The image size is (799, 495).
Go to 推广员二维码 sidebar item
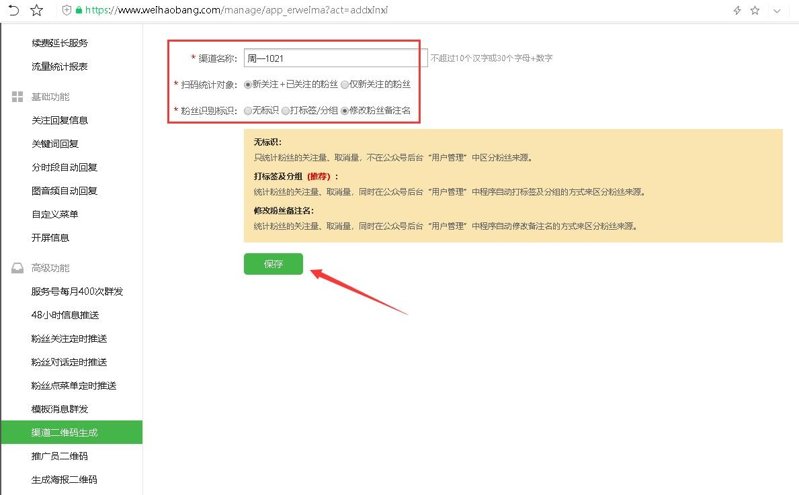[60, 456]
